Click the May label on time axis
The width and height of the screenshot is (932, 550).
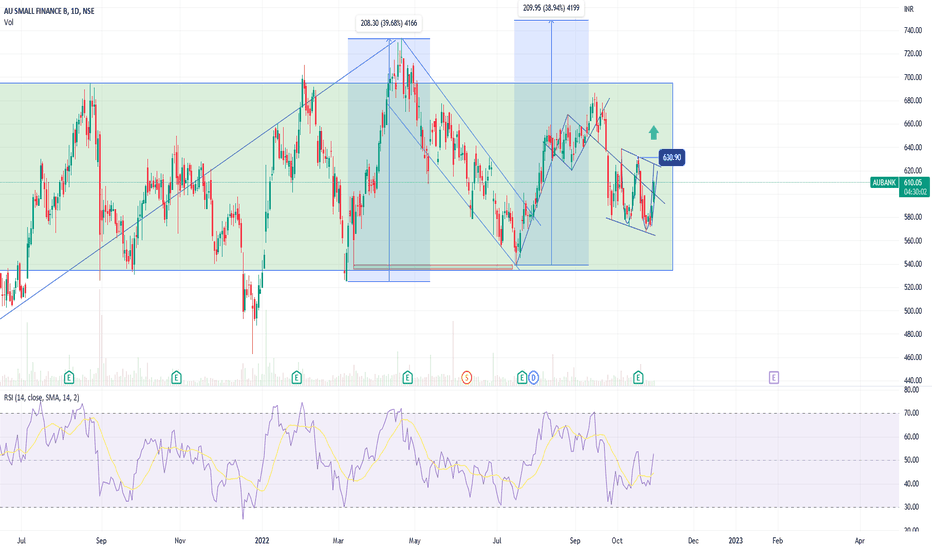click(x=415, y=540)
